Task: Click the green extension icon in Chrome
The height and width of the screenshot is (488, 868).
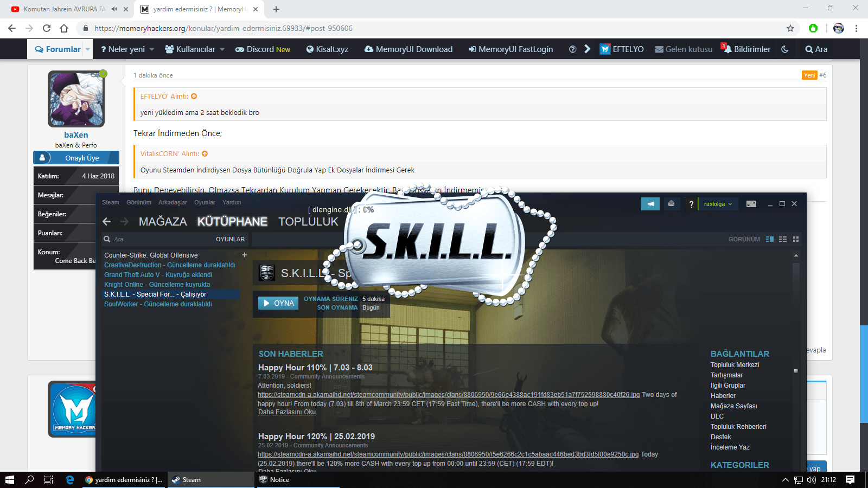Action: pos(813,28)
